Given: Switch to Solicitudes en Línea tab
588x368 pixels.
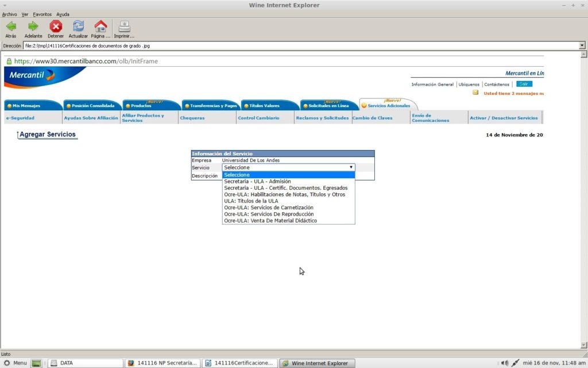Looking at the screenshot, I should 330,106.
